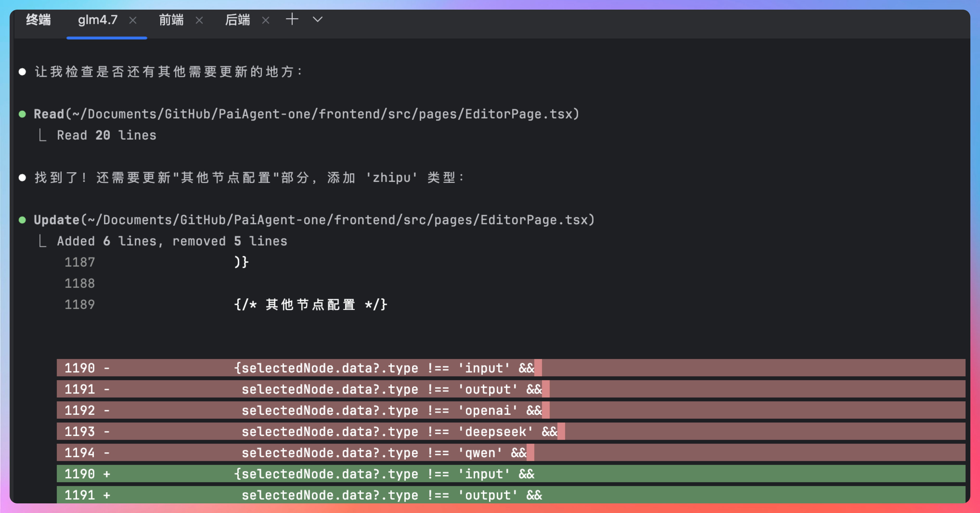The width and height of the screenshot is (980, 513).
Task: Open the terminal options chevron dropdown
Action: (x=318, y=19)
